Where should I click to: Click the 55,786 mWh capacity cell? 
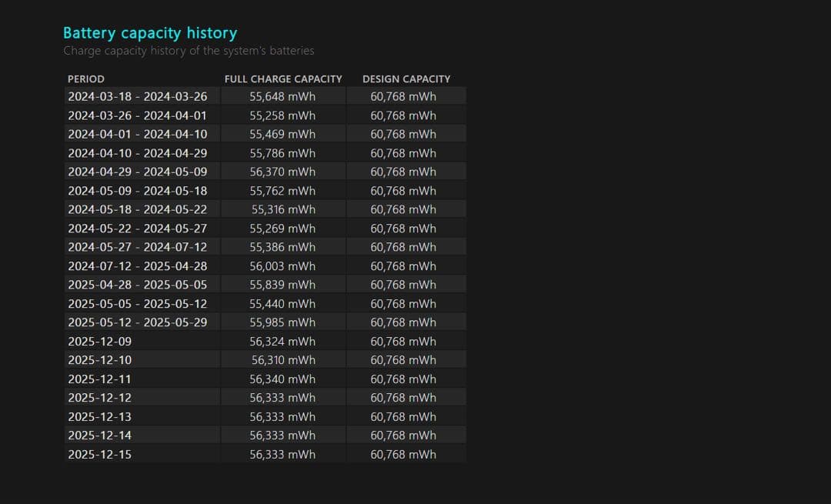(x=282, y=153)
